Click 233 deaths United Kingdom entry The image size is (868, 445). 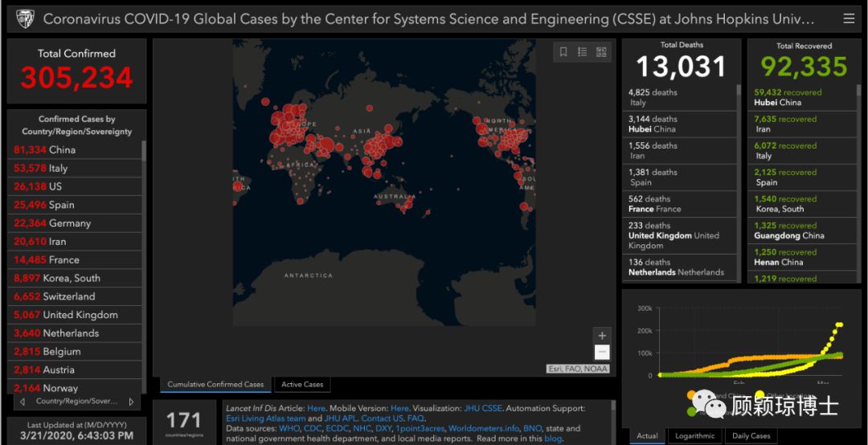pos(679,235)
